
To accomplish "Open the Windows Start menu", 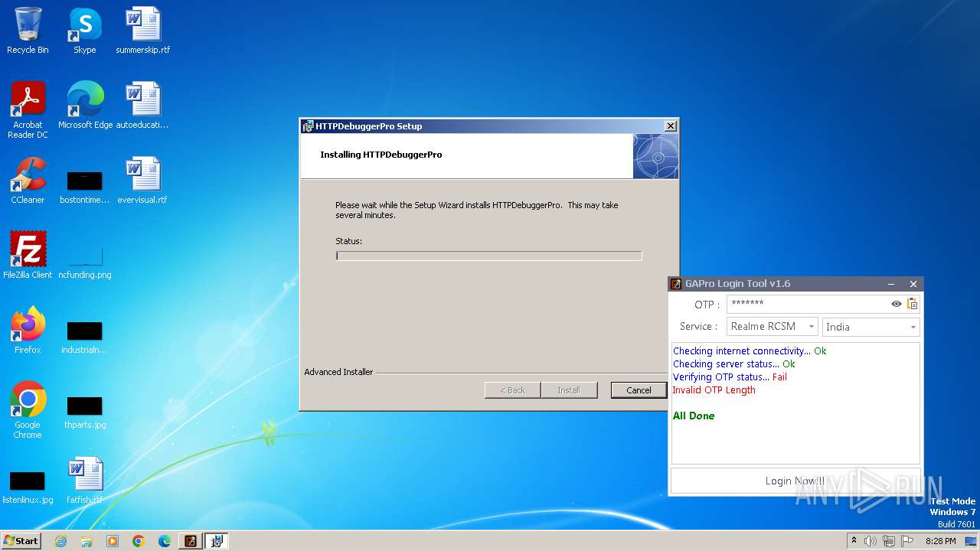I will [21, 540].
